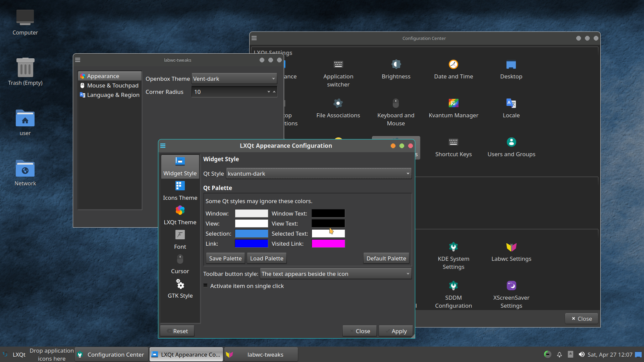Screen dimensions: 644x362
Task: Increase the Corner Radius stepper
Action: tap(274, 92)
